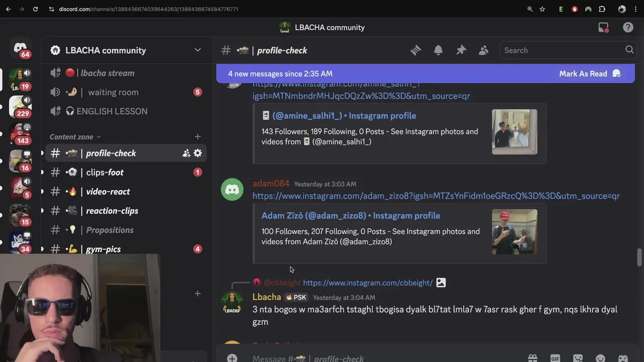Click image icon after cbbeight reply link
The image size is (644, 362).
(441, 283)
